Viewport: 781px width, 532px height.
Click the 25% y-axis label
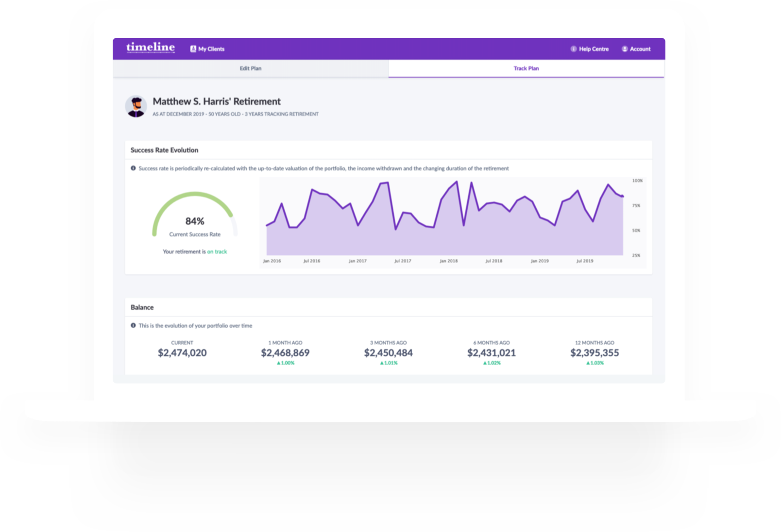636,255
